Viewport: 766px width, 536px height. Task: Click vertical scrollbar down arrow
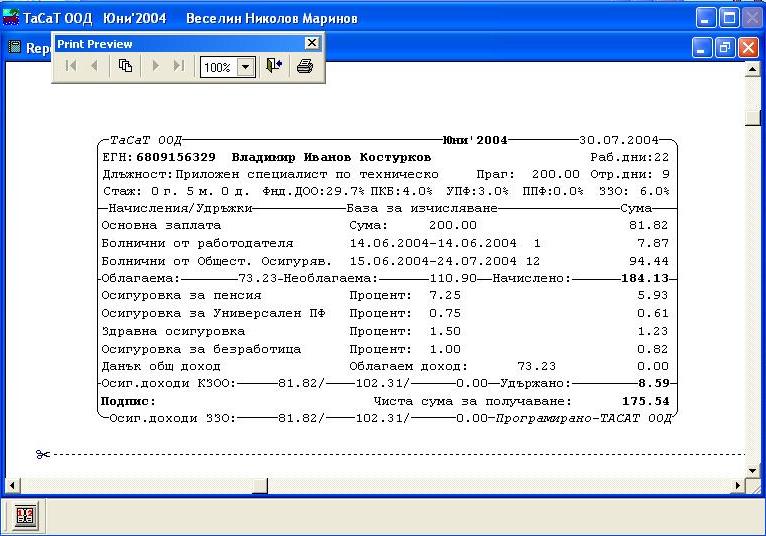pos(752,471)
